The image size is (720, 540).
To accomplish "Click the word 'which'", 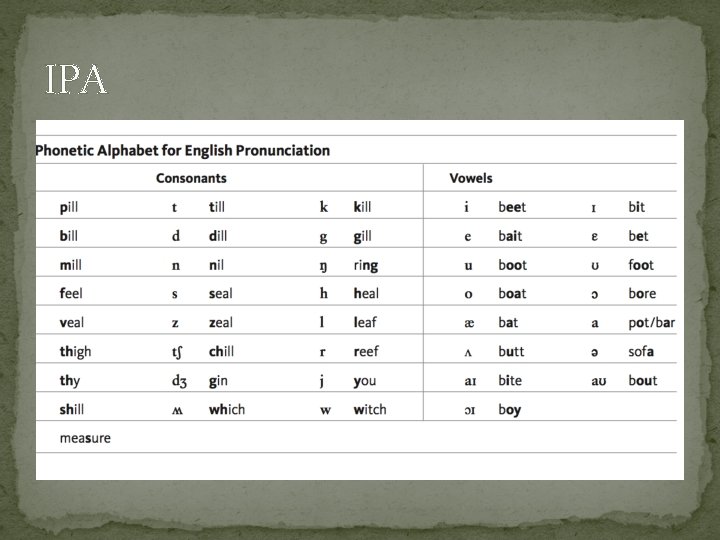I will 226,410.
